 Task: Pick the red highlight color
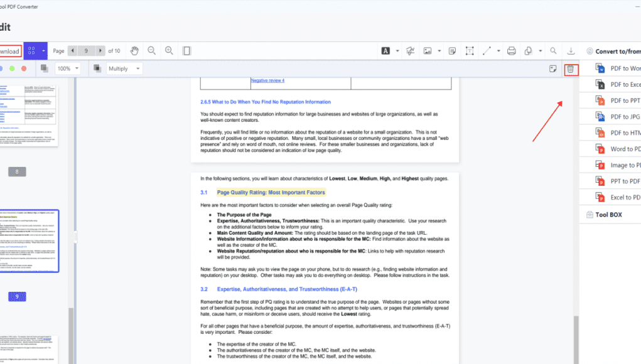(24, 68)
